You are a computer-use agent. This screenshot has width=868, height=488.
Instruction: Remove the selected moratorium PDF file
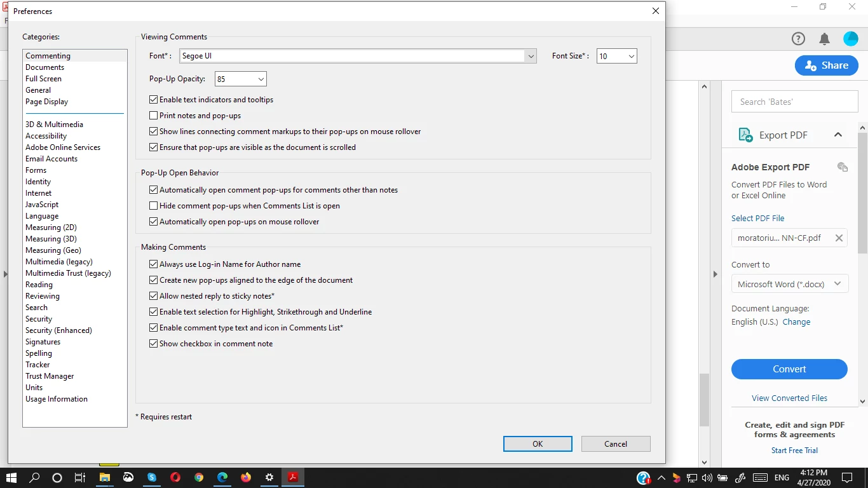(x=839, y=238)
